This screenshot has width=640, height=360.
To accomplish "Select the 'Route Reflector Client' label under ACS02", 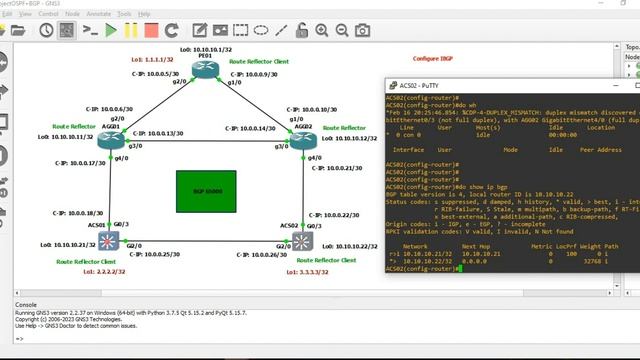I will pyautogui.click(x=326, y=260).
